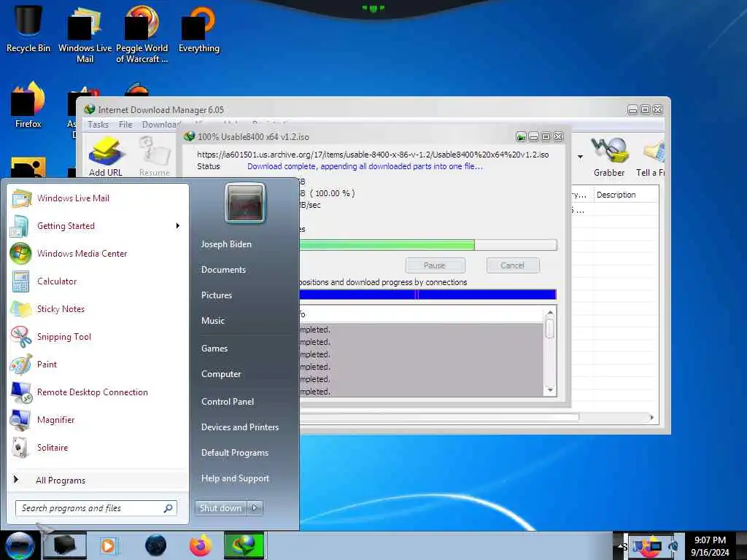Screen dimensions: 747x560
Task: Click Resume in IDM toolbar
Action: (x=155, y=156)
